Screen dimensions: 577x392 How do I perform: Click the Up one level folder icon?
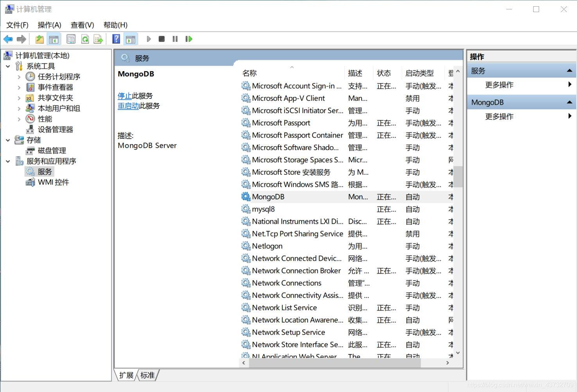click(39, 39)
